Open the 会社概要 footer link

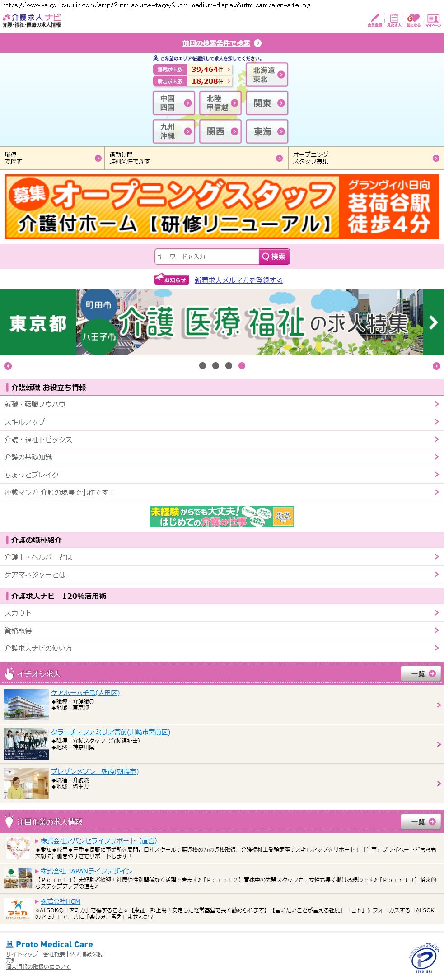point(54,954)
